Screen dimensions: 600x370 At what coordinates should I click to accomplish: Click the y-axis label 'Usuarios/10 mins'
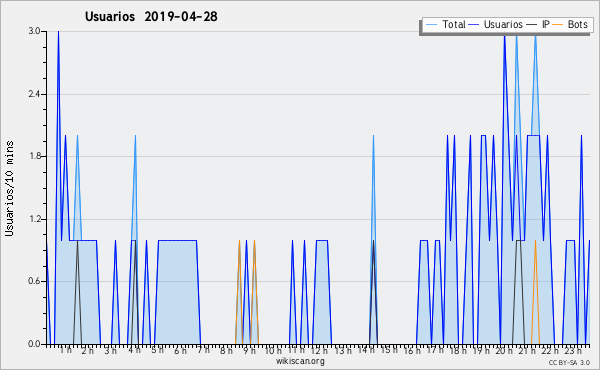pos(9,189)
